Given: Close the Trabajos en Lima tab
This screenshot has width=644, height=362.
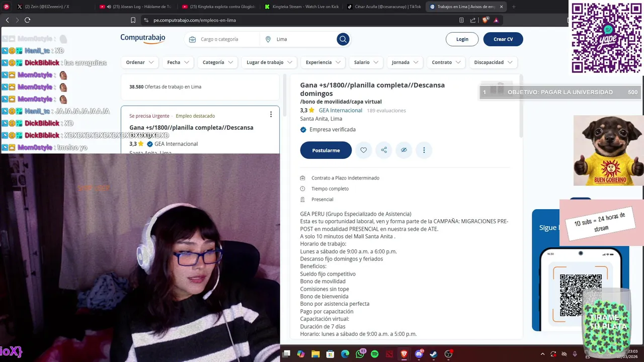Looking at the screenshot, I should tap(501, 7).
